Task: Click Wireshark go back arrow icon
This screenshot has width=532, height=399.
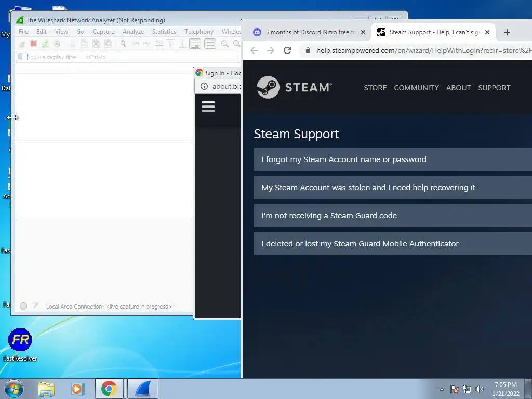Action: (x=135, y=44)
